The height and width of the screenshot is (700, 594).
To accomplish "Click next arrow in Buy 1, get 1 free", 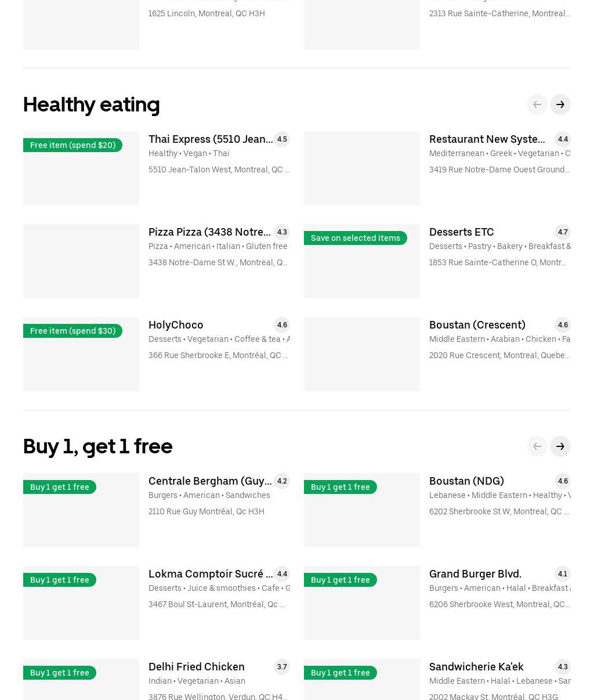I will [560, 446].
